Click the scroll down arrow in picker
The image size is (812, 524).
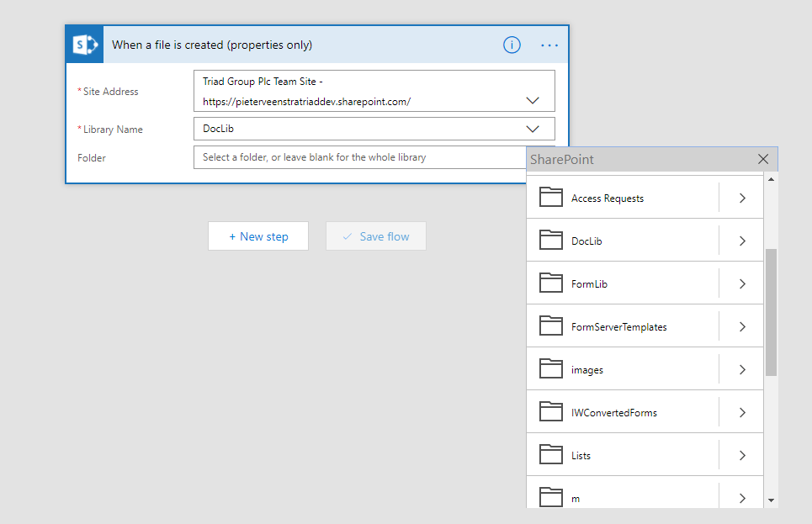click(x=771, y=500)
